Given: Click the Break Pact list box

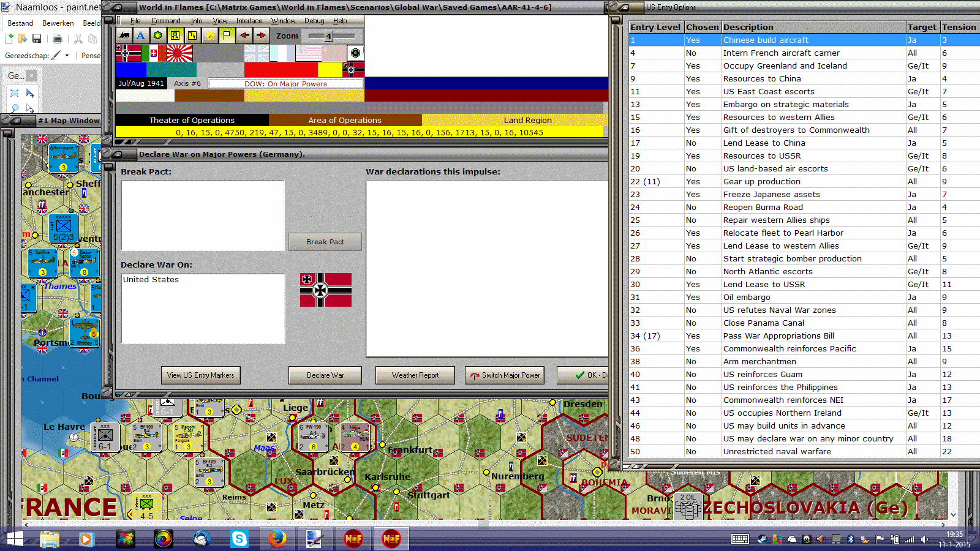Looking at the screenshot, I should (203, 216).
